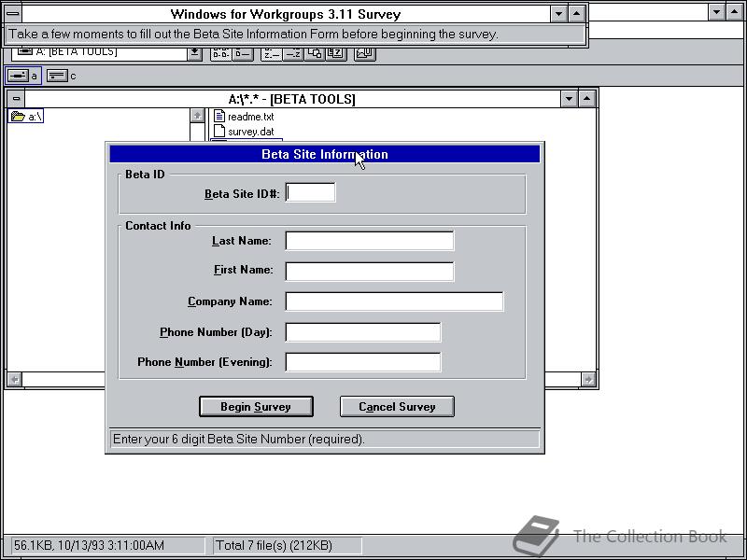Click the 'Beta ID' group label
The height and width of the screenshot is (560, 747).
(x=145, y=175)
